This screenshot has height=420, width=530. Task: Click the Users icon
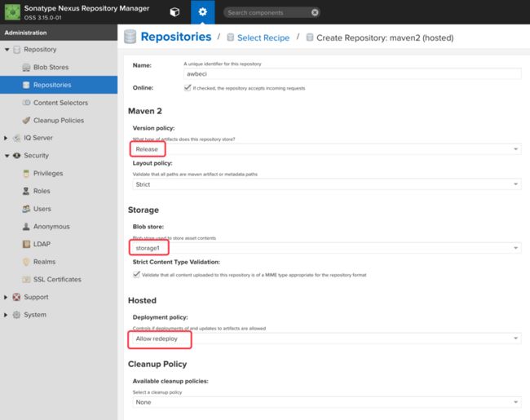pos(26,209)
